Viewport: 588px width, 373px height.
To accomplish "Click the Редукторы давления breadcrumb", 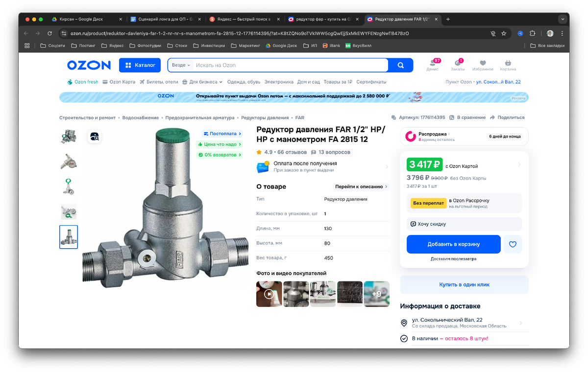I will coord(265,117).
